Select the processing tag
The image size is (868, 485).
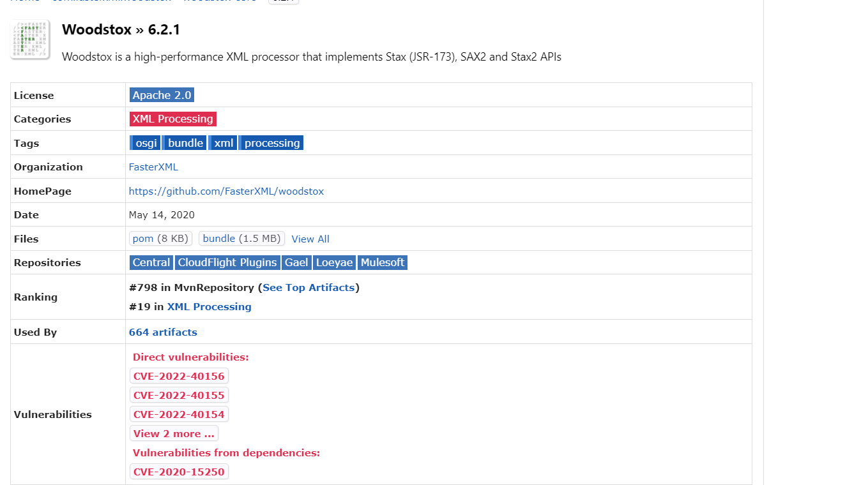click(271, 143)
